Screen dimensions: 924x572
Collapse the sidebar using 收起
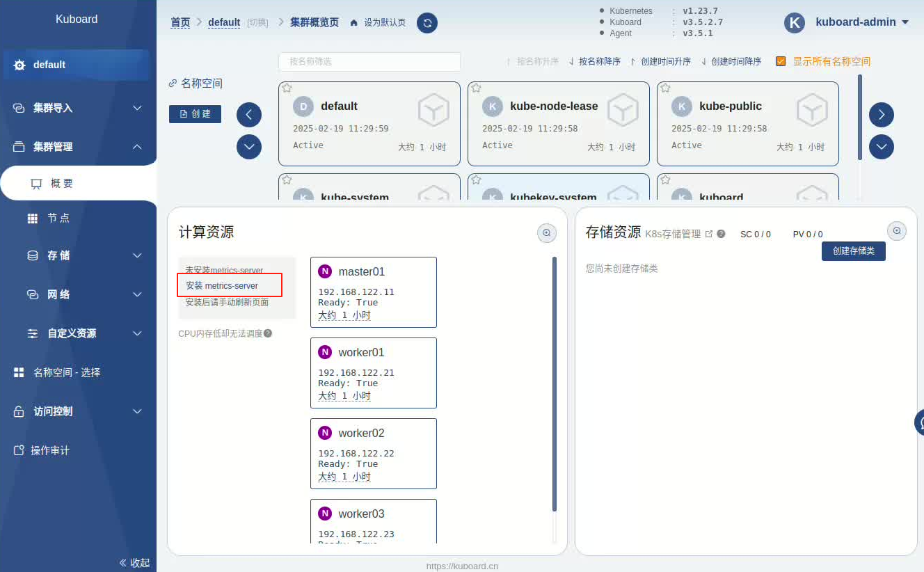pos(134,563)
